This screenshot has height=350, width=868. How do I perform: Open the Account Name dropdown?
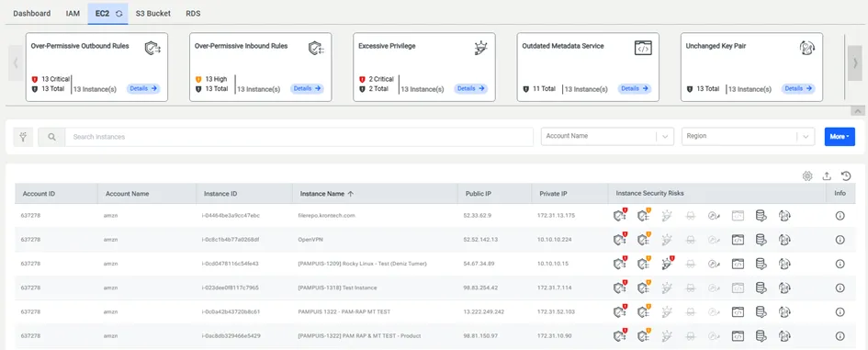click(x=607, y=136)
